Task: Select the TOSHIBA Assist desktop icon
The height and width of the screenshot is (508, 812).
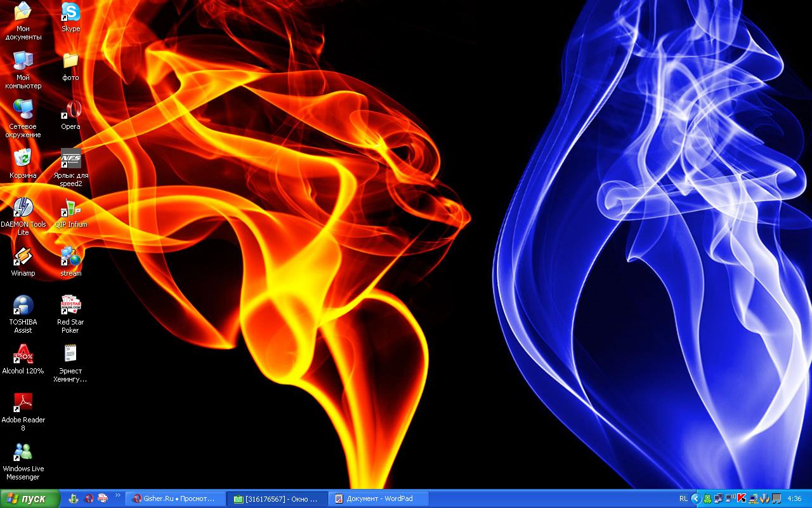Action: (23, 305)
